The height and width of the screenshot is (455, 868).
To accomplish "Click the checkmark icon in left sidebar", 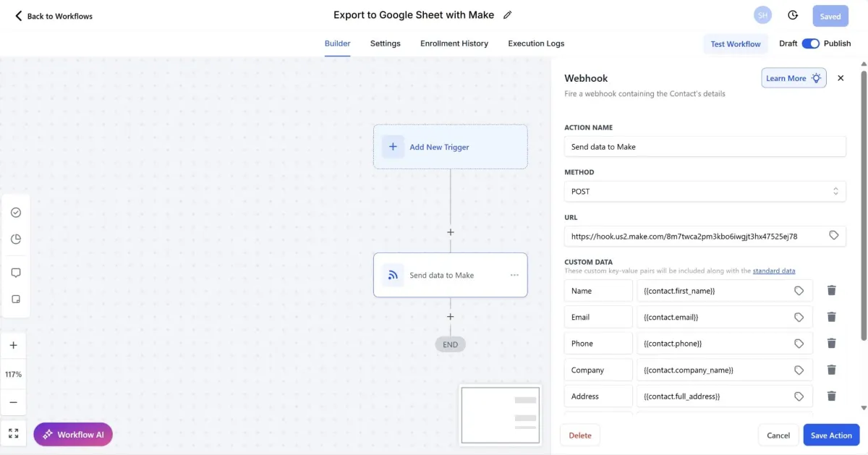I will click(16, 212).
